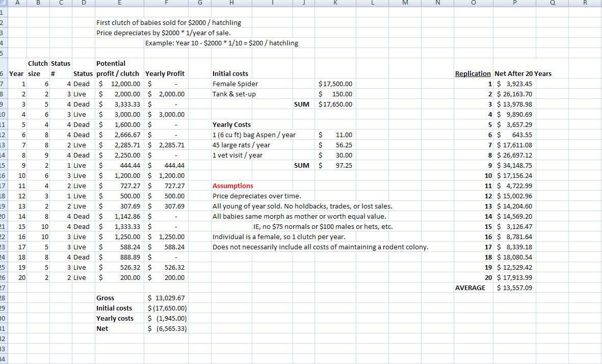Image resolution: width=602 pixels, height=364 pixels.
Task: Click the 'Yearly Profit' column header cell
Action: [x=165, y=74]
